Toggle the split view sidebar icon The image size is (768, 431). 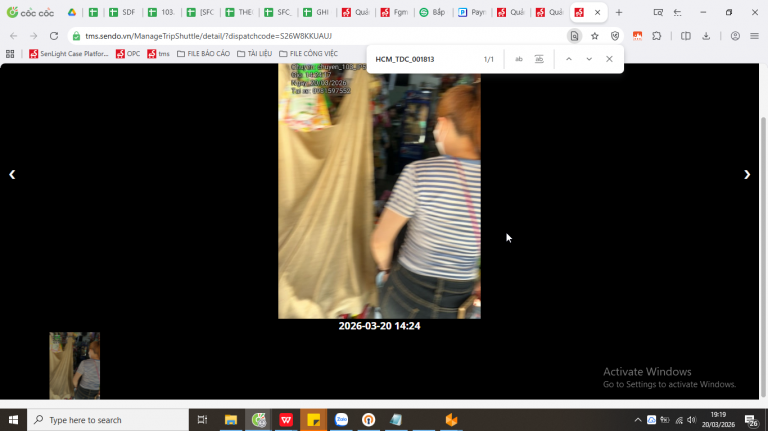686,36
